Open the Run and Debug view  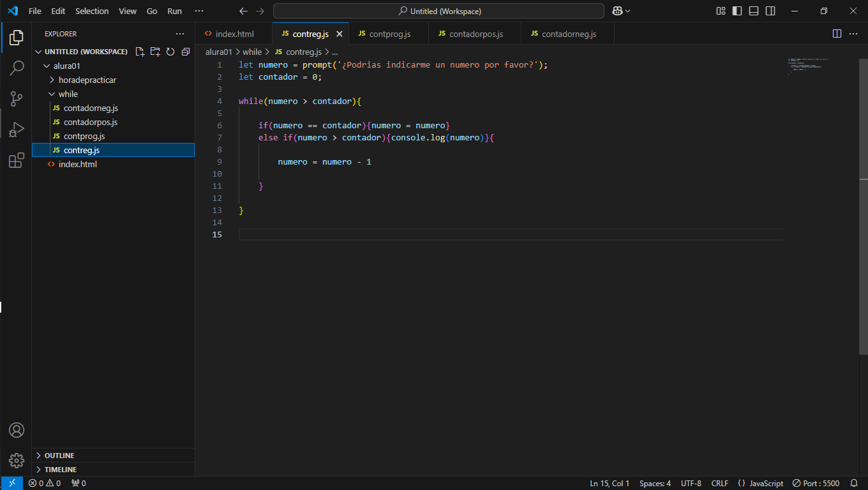pyautogui.click(x=17, y=130)
